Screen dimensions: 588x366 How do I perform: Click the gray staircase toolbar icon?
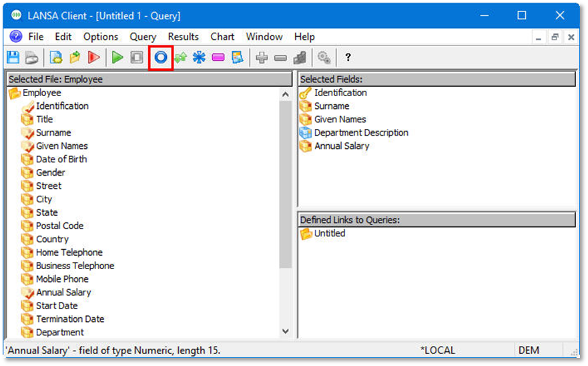pos(300,57)
